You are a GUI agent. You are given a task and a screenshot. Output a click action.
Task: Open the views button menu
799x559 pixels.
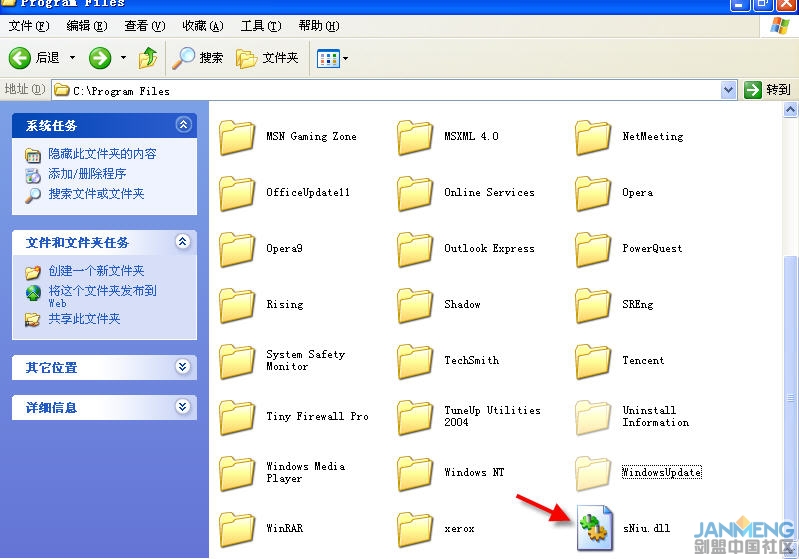[332, 59]
